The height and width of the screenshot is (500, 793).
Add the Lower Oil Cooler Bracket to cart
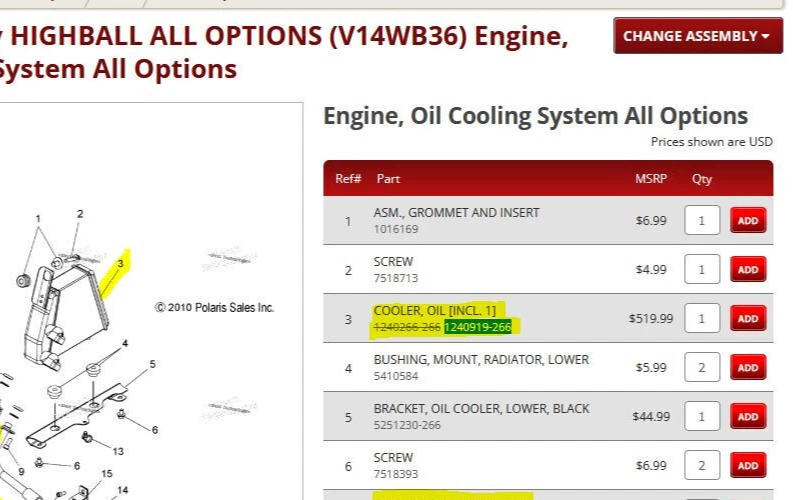(748, 416)
